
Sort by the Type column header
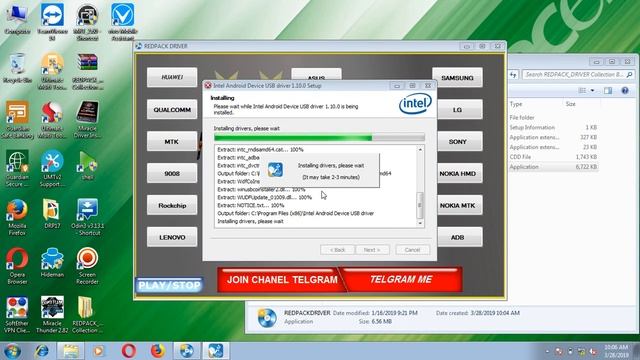pyautogui.click(x=516, y=104)
